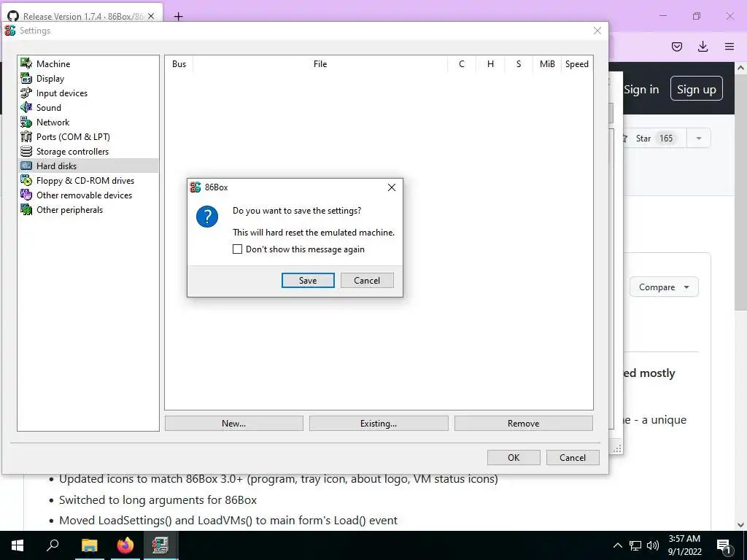This screenshot has height=560, width=747.
Task: Click Cancel in the Settings window
Action: 573,458
